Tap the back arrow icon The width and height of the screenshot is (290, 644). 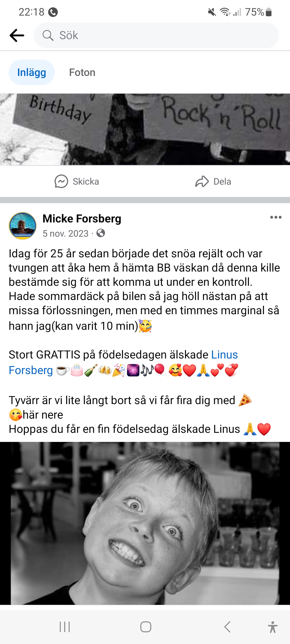tap(17, 35)
